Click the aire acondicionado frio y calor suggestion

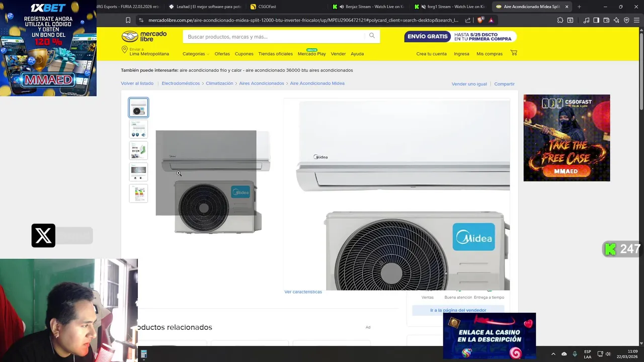pyautogui.click(x=210, y=70)
